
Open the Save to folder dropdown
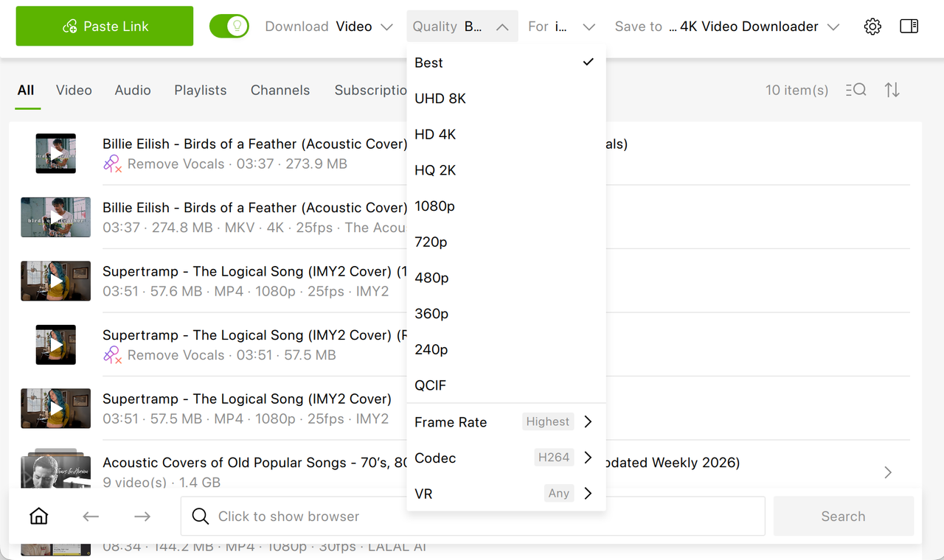coord(727,27)
